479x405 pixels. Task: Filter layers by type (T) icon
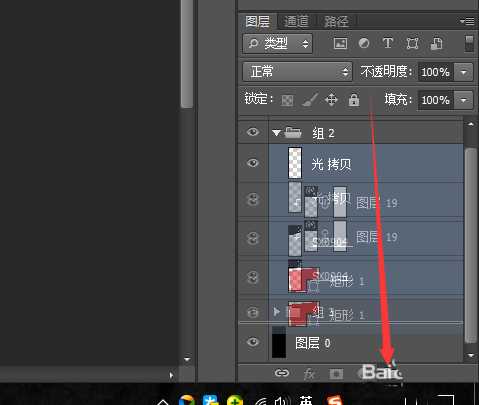388,43
